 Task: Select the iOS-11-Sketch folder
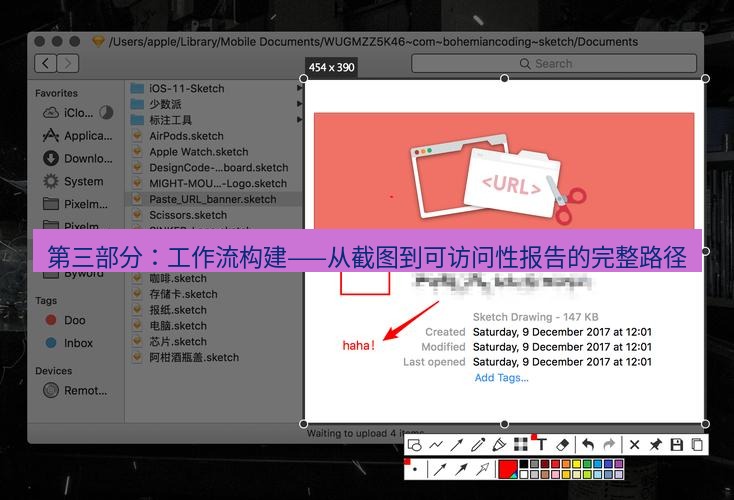(178, 88)
